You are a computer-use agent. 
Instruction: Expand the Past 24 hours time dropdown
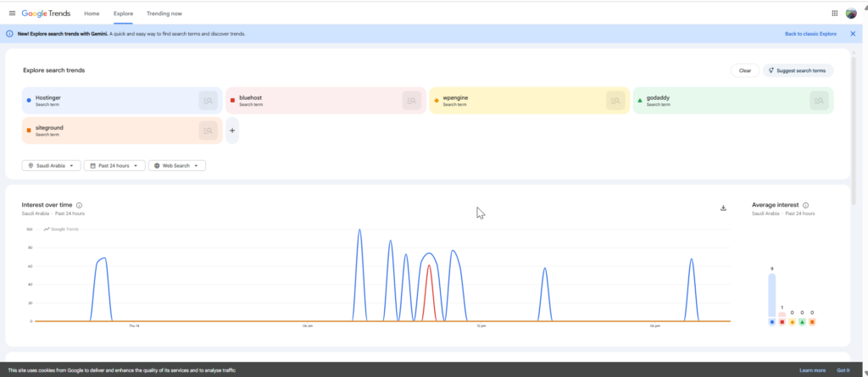click(x=114, y=165)
